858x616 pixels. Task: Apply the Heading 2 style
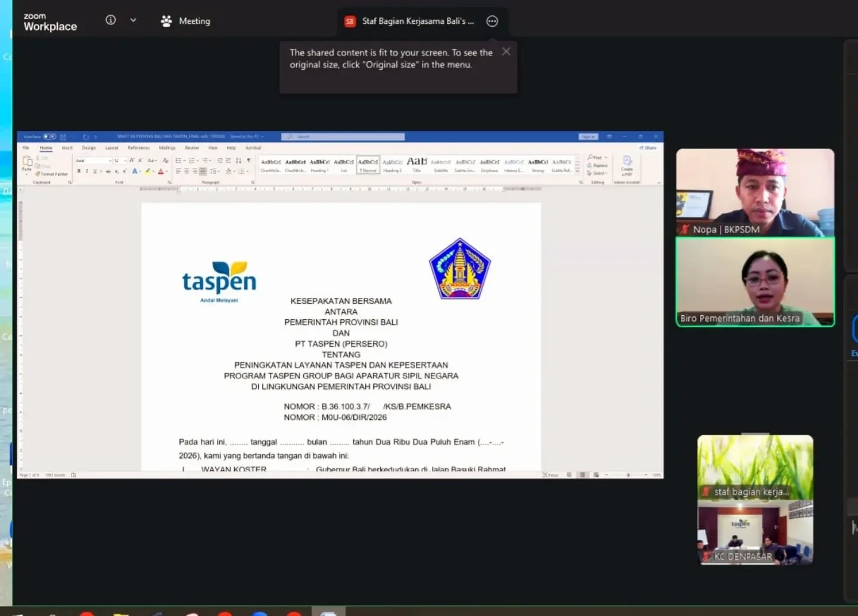tap(393, 165)
